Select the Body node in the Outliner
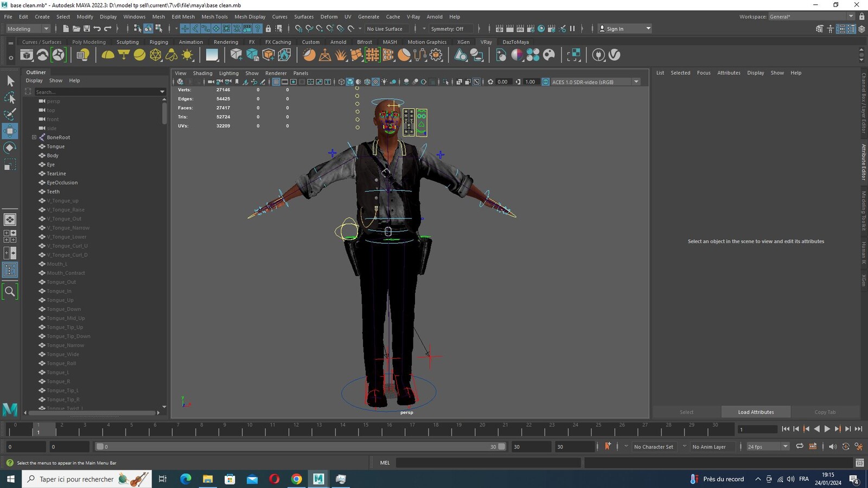Image resolution: width=868 pixels, height=488 pixels. (x=52, y=156)
